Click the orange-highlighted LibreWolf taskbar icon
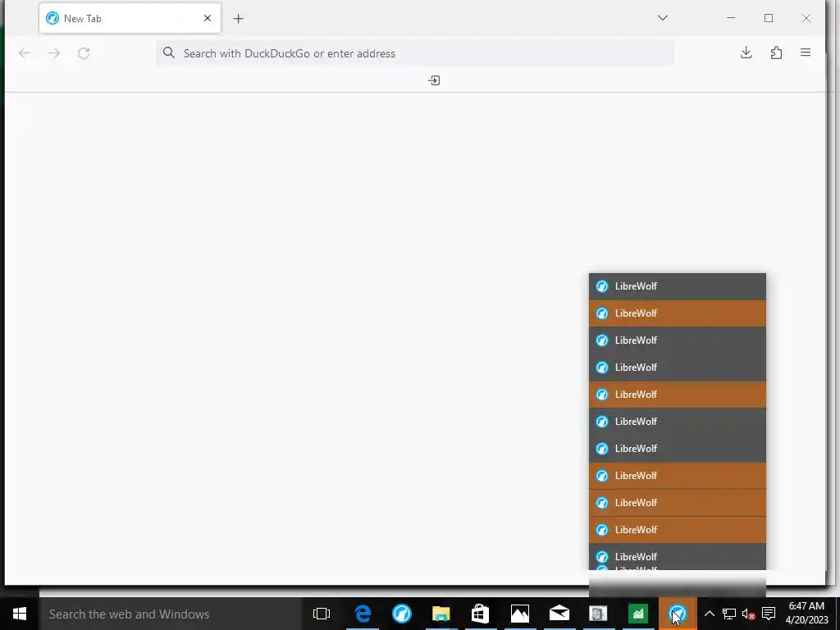 [x=678, y=614]
